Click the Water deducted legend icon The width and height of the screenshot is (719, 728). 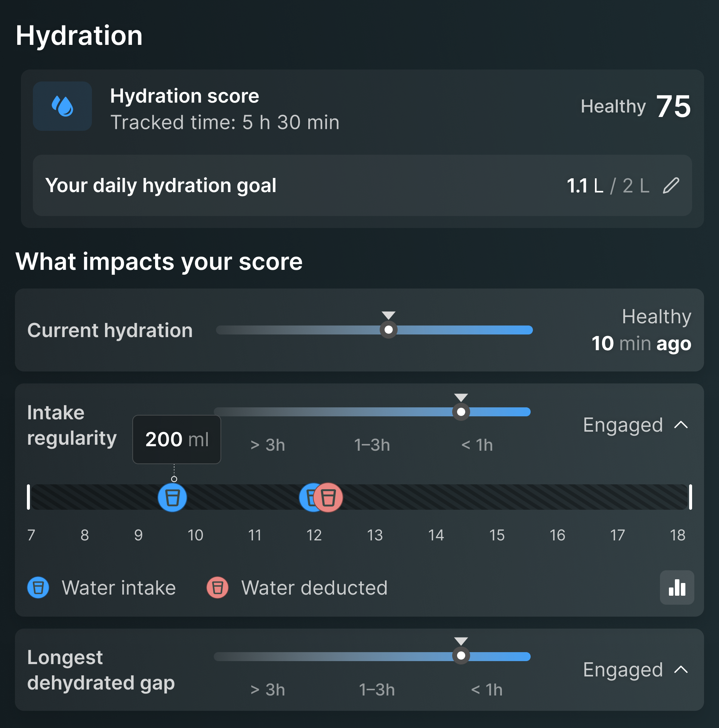tap(217, 587)
